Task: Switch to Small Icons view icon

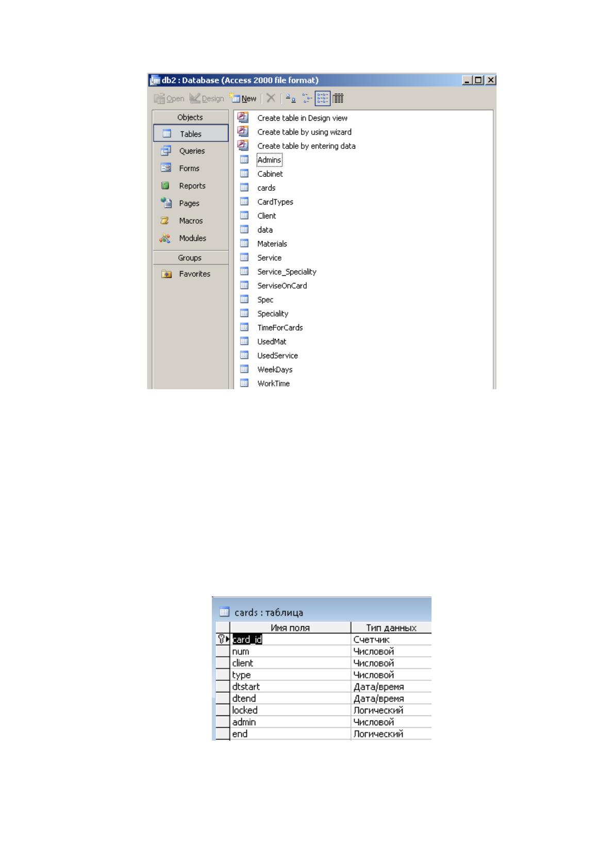Action: tap(307, 98)
